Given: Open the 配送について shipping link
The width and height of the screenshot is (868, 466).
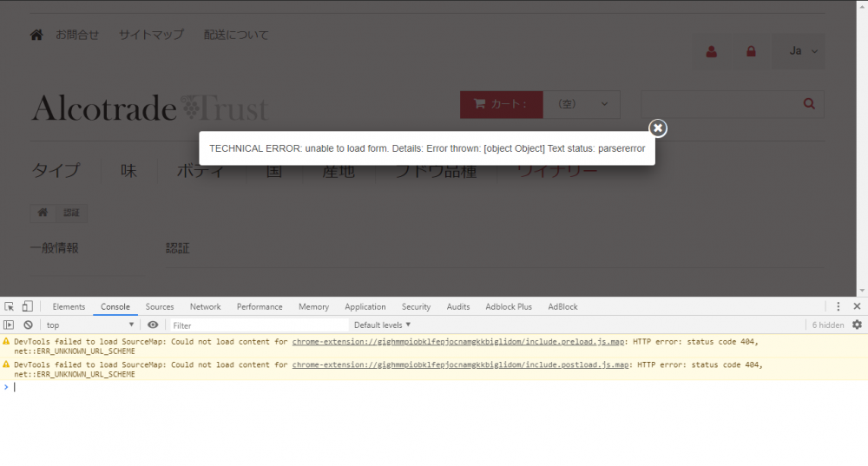Looking at the screenshot, I should pyautogui.click(x=236, y=35).
